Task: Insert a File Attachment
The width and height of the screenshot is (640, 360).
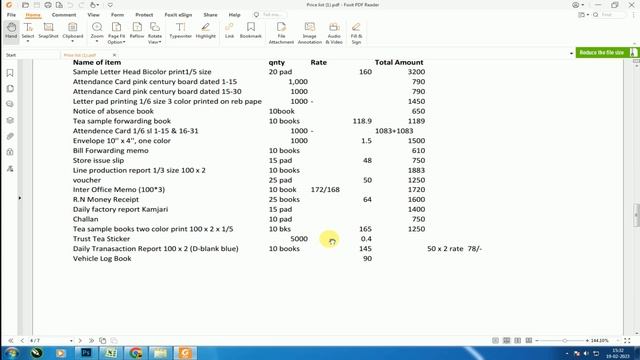Action: (x=281, y=33)
